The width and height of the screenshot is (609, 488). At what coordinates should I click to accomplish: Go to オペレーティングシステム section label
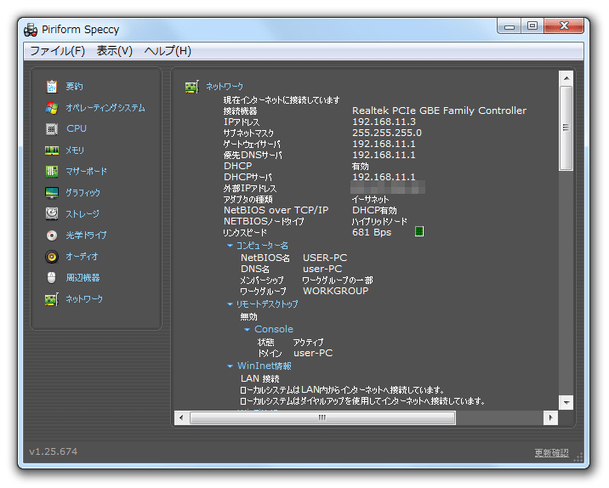click(x=105, y=108)
